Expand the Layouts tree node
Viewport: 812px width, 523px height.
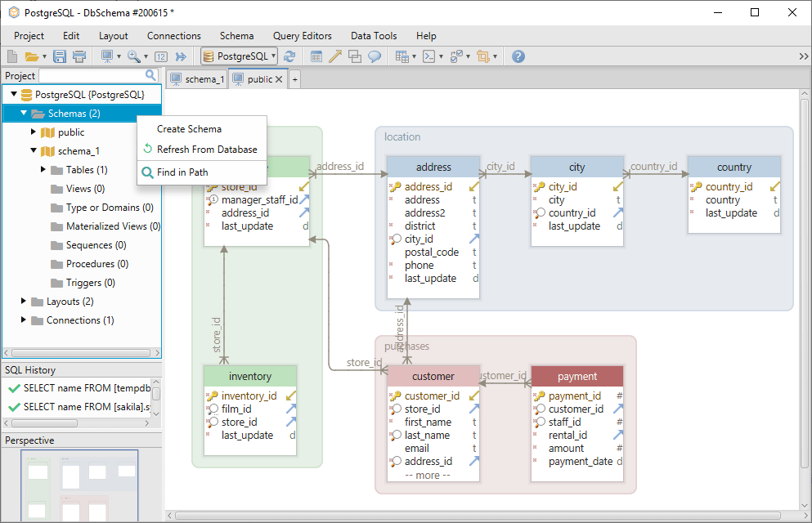pos(24,301)
